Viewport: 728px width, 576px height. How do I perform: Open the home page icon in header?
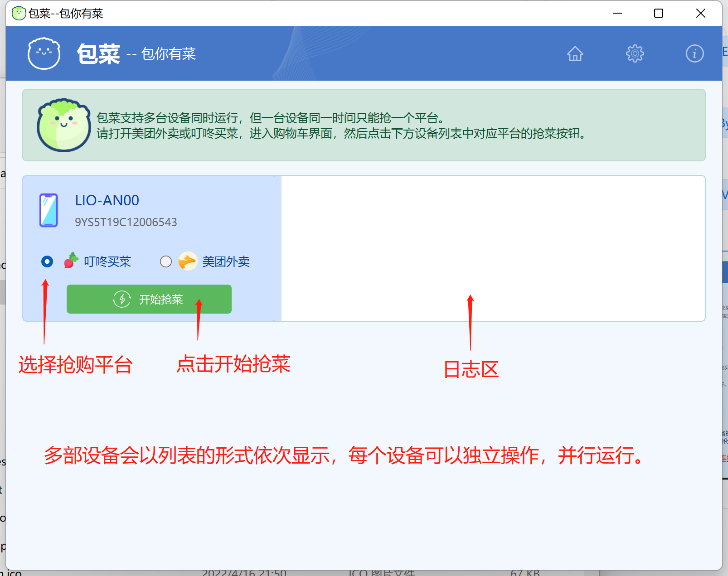pyautogui.click(x=575, y=53)
